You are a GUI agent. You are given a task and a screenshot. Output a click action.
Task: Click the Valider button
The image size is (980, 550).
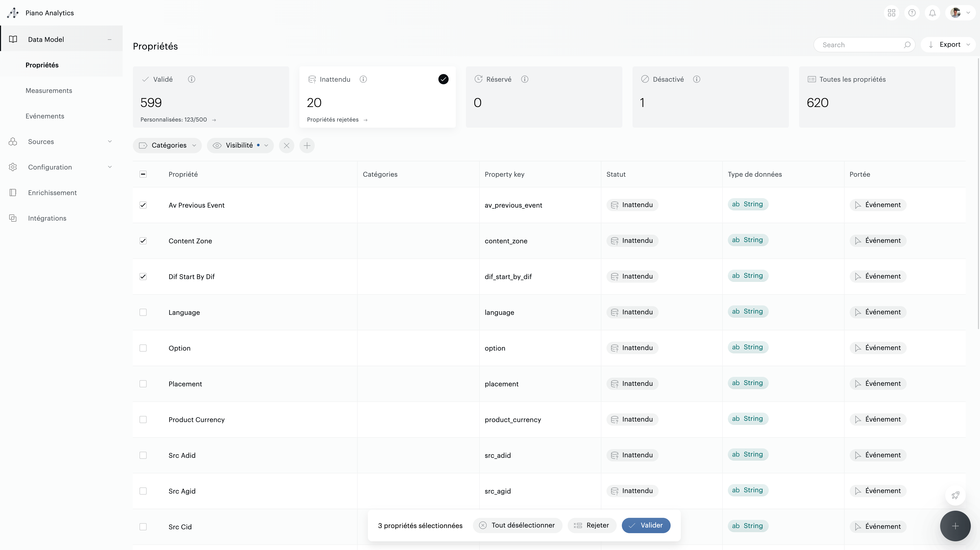tap(646, 525)
